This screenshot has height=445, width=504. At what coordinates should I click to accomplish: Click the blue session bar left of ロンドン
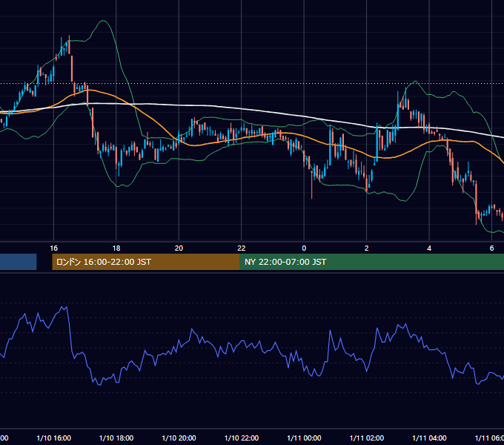(x=19, y=262)
